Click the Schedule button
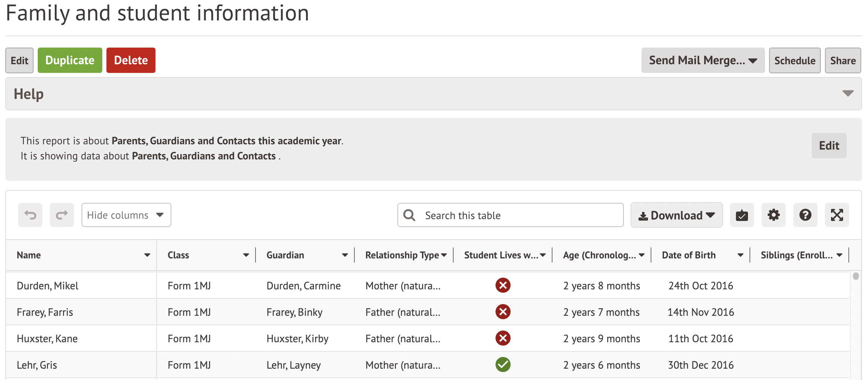Viewport: 868px width, 380px height. (x=794, y=60)
